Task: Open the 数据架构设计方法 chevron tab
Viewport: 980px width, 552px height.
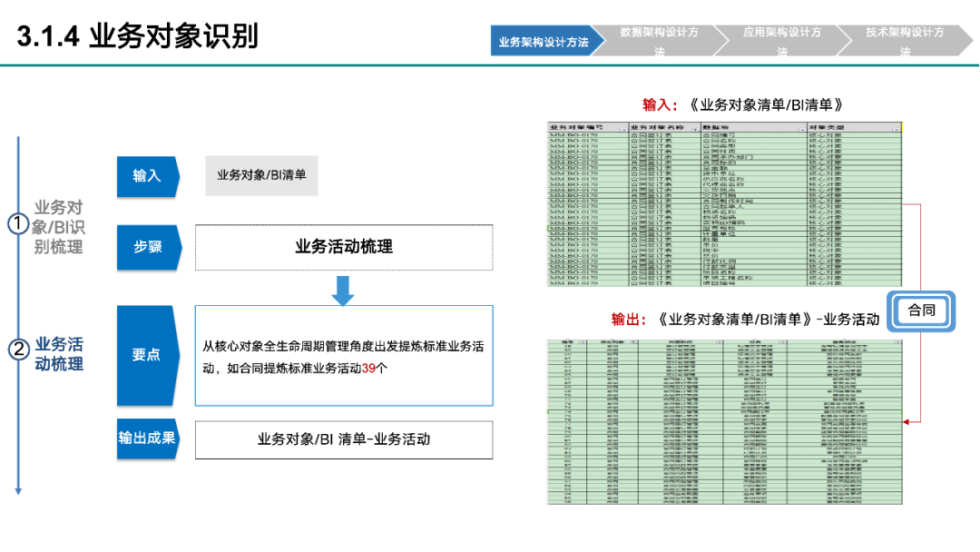Action: tap(660, 41)
